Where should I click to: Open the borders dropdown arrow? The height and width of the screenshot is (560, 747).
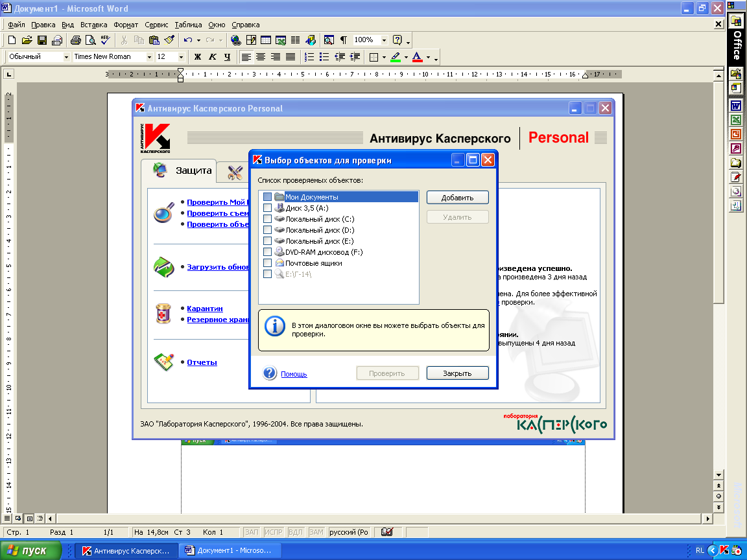[x=384, y=57]
